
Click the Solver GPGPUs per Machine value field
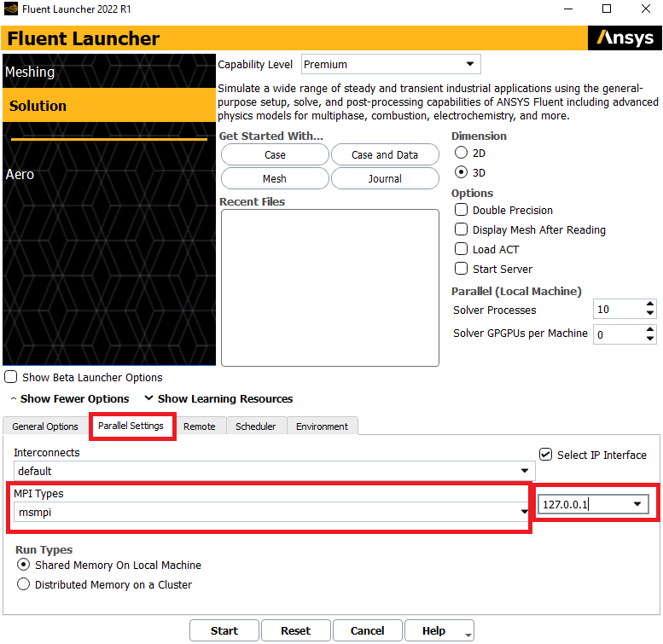(619, 334)
